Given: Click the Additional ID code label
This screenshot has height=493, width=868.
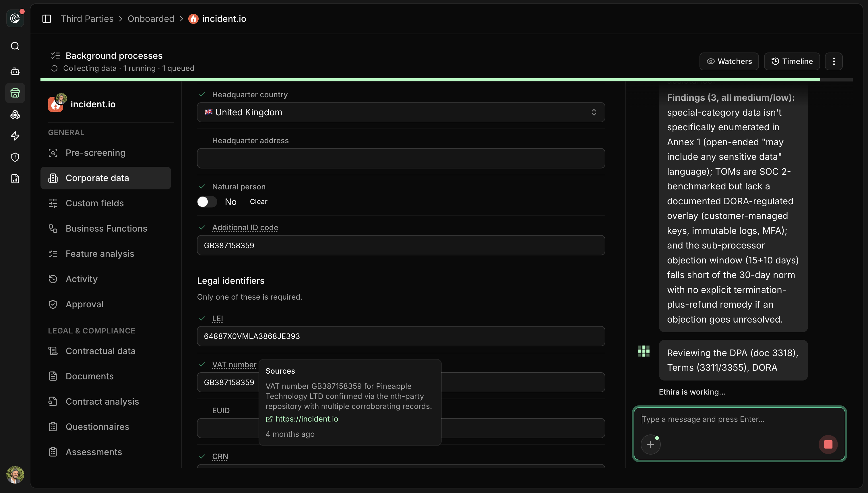Looking at the screenshot, I should coord(245,228).
